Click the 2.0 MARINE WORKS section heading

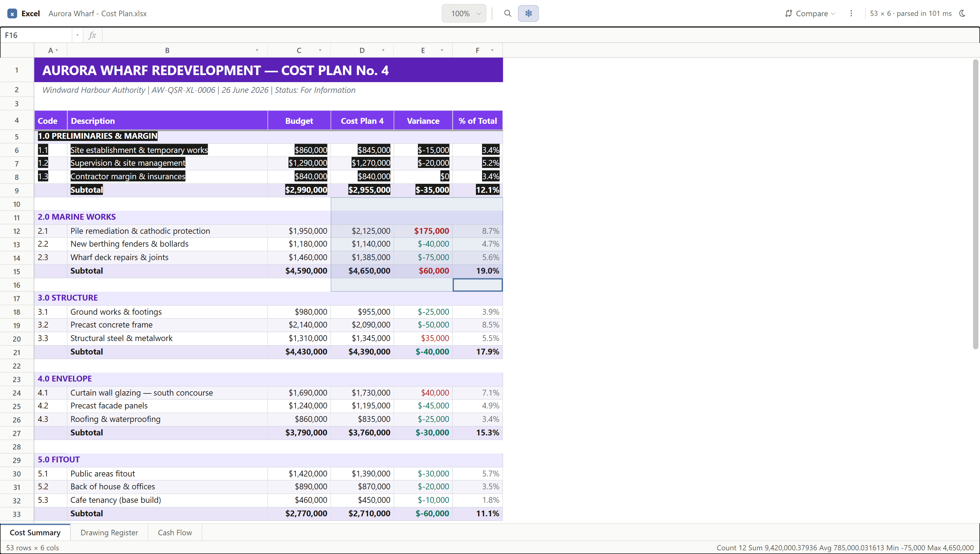(77, 217)
